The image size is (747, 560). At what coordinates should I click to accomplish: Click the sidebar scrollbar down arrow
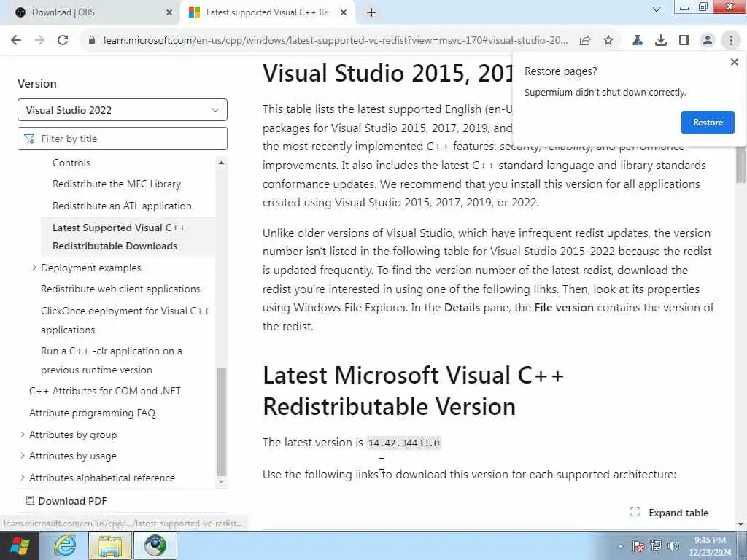point(221,481)
